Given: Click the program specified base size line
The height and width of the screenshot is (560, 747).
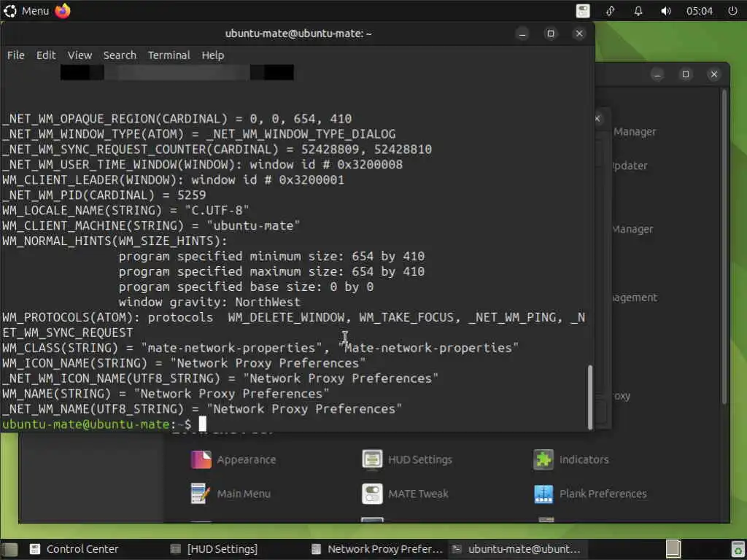Looking at the screenshot, I should (246, 287).
